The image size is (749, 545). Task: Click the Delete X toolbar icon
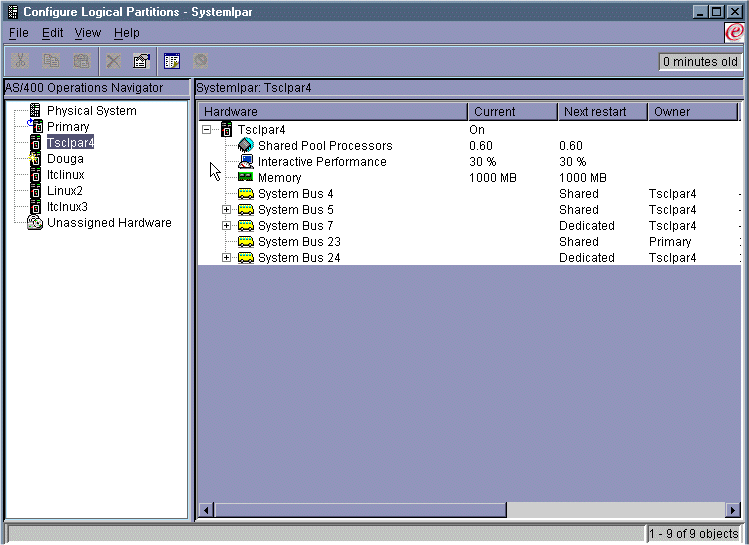(113, 61)
